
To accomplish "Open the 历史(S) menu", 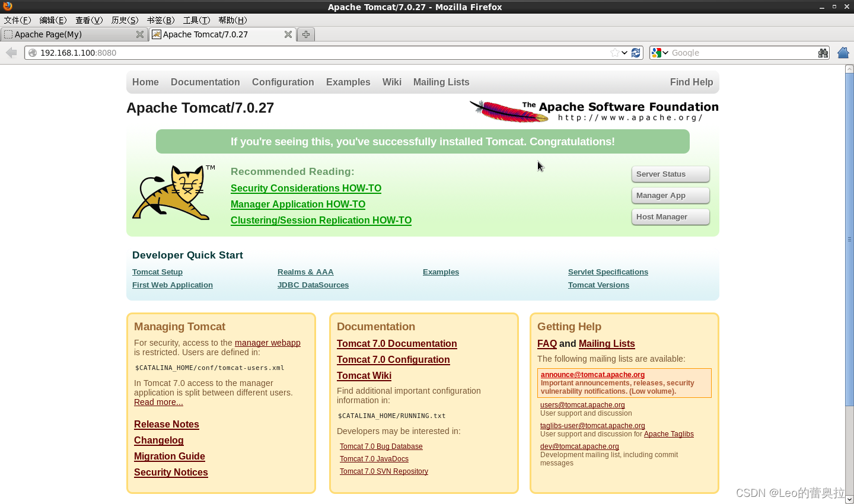I will (x=125, y=20).
